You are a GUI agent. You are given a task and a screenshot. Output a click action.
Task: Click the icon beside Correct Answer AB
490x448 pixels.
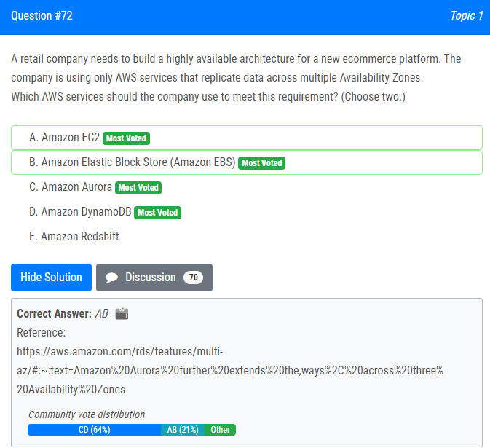tap(122, 313)
